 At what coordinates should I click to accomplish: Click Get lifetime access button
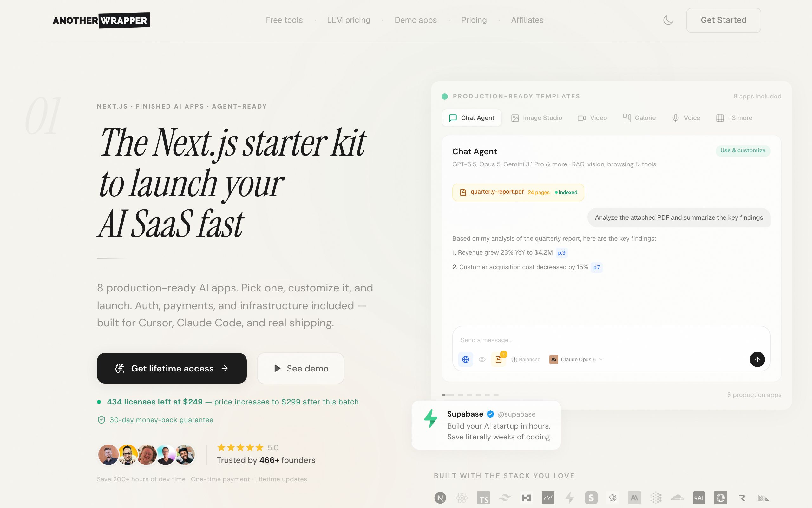pyautogui.click(x=172, y=368)
